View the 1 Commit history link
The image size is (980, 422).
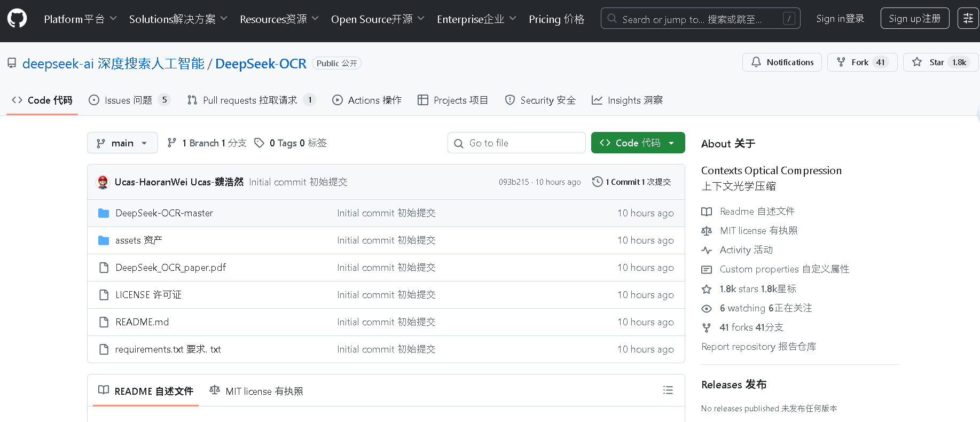(x=632, y=182)
